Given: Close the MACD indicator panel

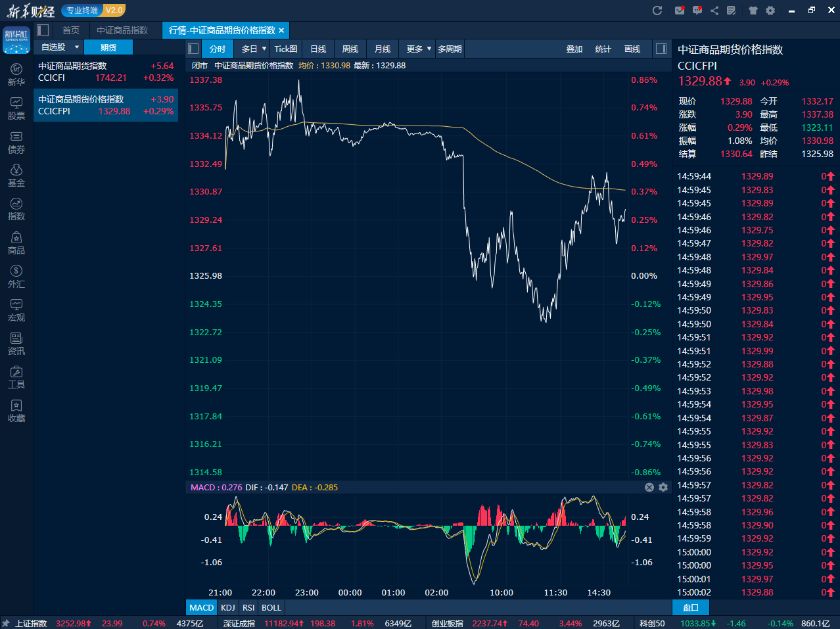Looking at the screenshot, I should [649, 487].
